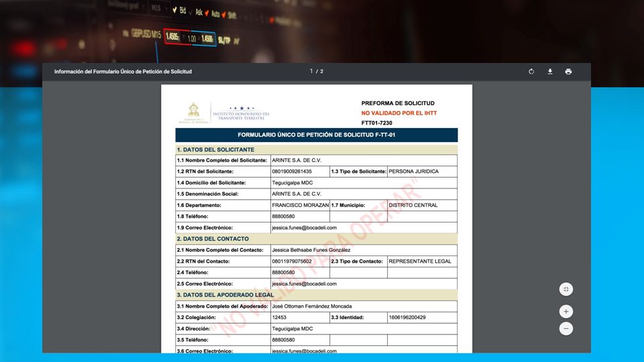The image size is (644, 362).
Task: Click the applicant RTN 08019009261435
Action: [292, 172]
